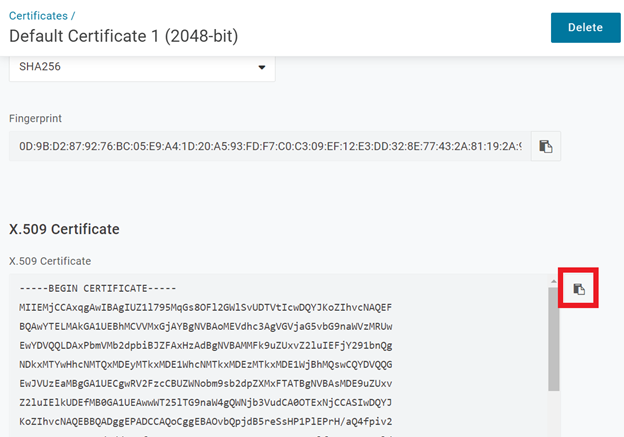The image size is (624, 437).
Task: Place cursor in line starting MIIEMjCC
Action: pyautogui.click(x=205, y=307)
